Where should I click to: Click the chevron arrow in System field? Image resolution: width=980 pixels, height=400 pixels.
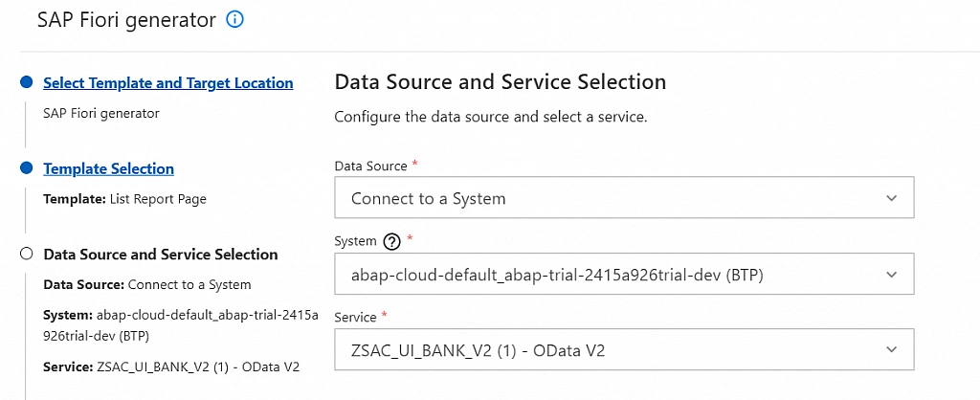click(x=891, y=275)
